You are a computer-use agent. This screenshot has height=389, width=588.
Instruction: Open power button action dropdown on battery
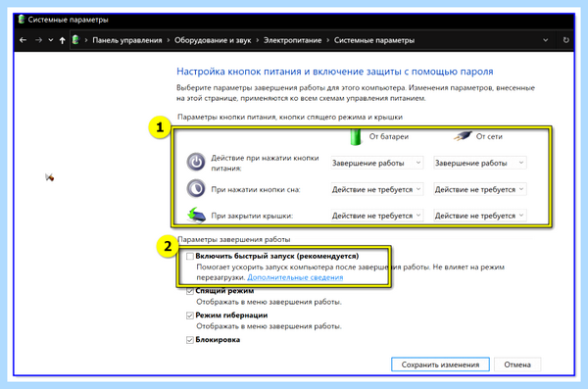point(377,163)
